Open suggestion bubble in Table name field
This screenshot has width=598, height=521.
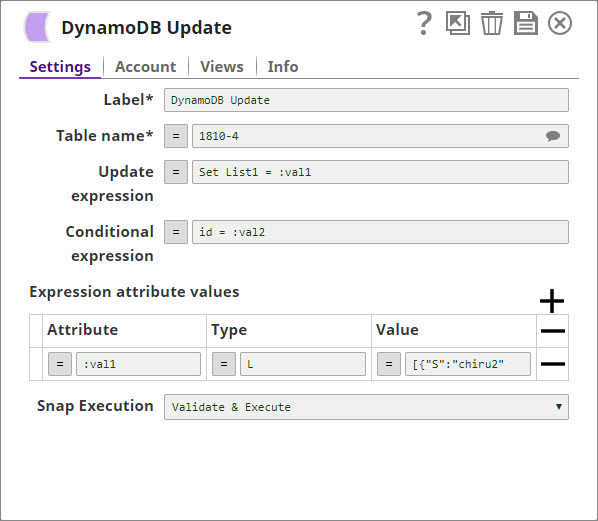click(553, 136)
